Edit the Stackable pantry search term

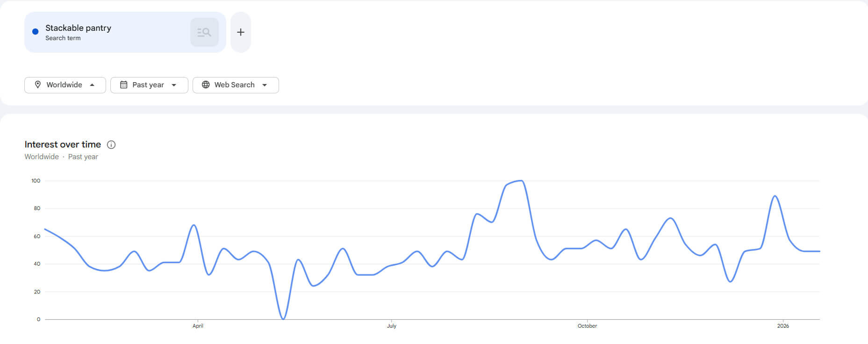pyautogui.click(x=78, y=28)
